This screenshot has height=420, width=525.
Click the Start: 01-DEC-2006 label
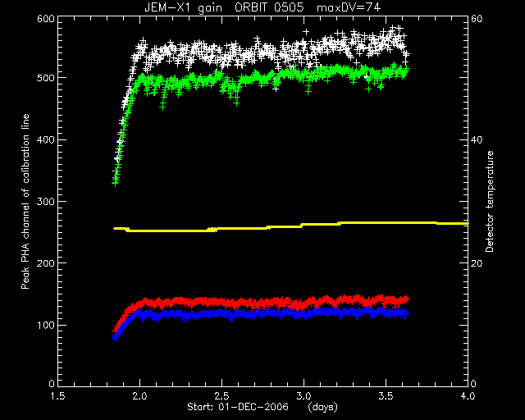238,407
